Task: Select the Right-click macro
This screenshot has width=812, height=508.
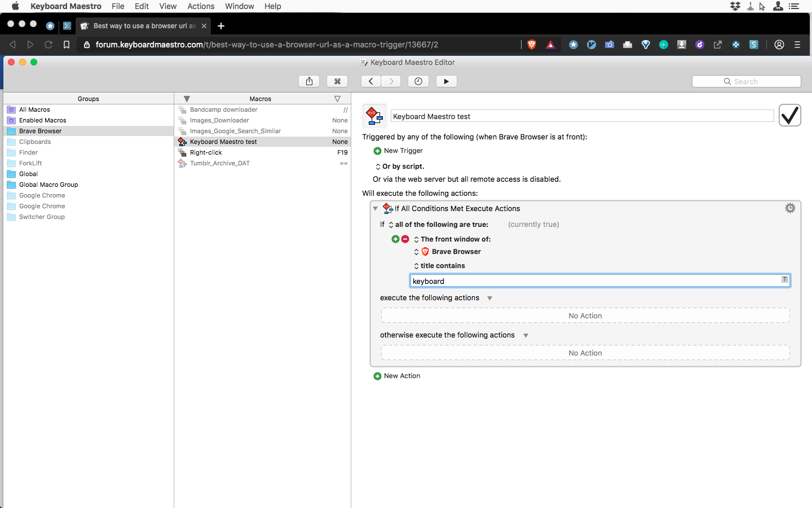Action: click(262, 152)
